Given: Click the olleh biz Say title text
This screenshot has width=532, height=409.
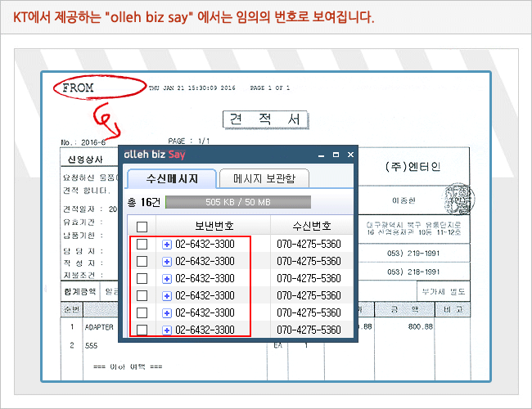Looking at the screenshot, I should click(x=155, y=155).
